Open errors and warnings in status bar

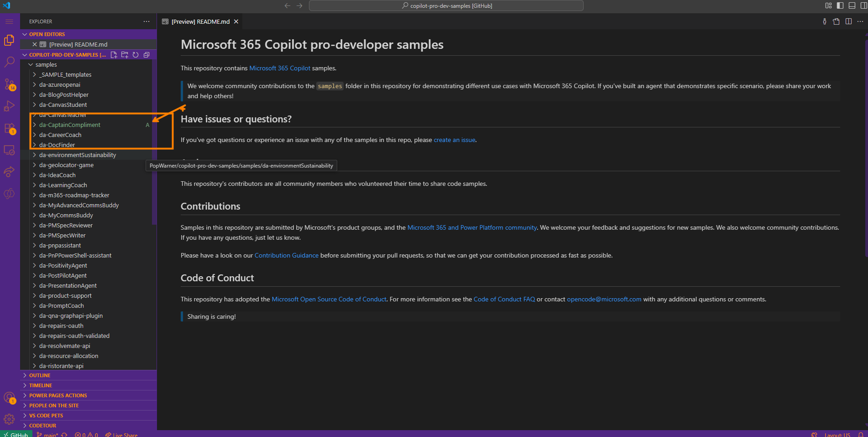coord(86,434)
